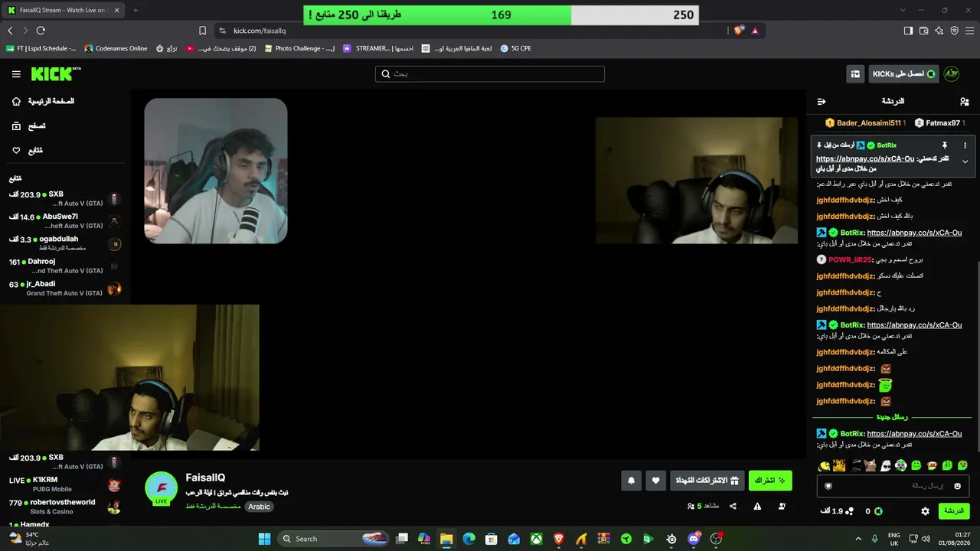Click the browser back arrow
Viewport: 980px width, 551px height.
[x=10, y=31]
